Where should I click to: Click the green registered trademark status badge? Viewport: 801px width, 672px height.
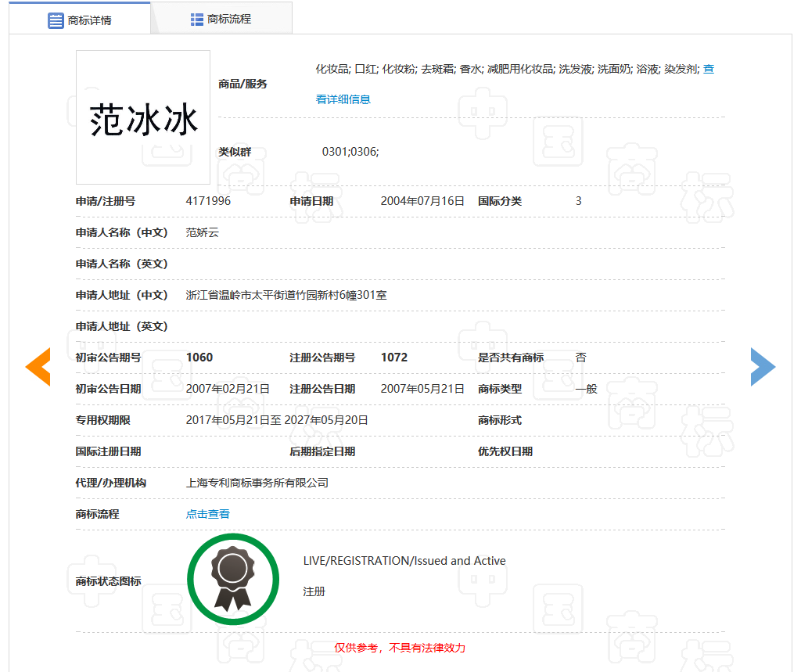(x=233, y=579)
